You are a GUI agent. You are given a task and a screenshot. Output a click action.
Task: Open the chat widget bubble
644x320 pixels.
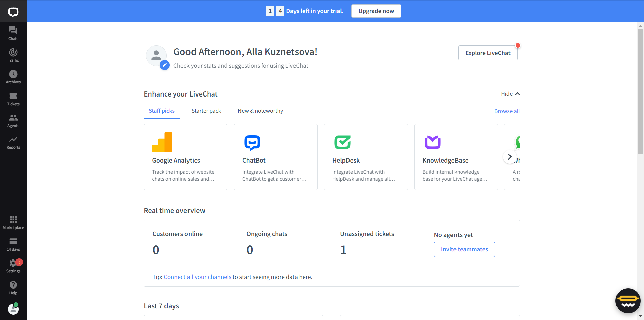click(x=628, y=301)
